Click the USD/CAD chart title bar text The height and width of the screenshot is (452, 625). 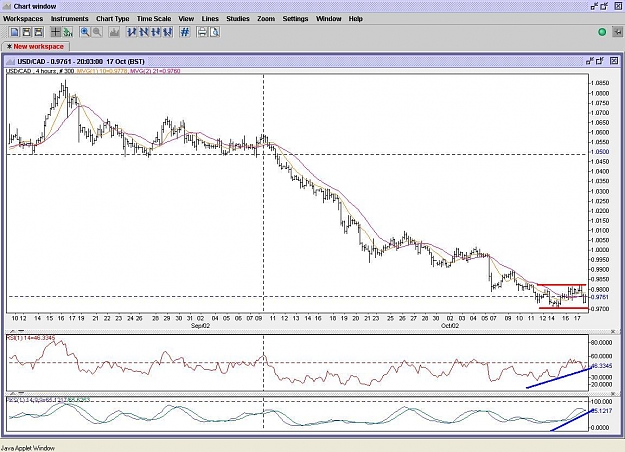click(81, 61)
